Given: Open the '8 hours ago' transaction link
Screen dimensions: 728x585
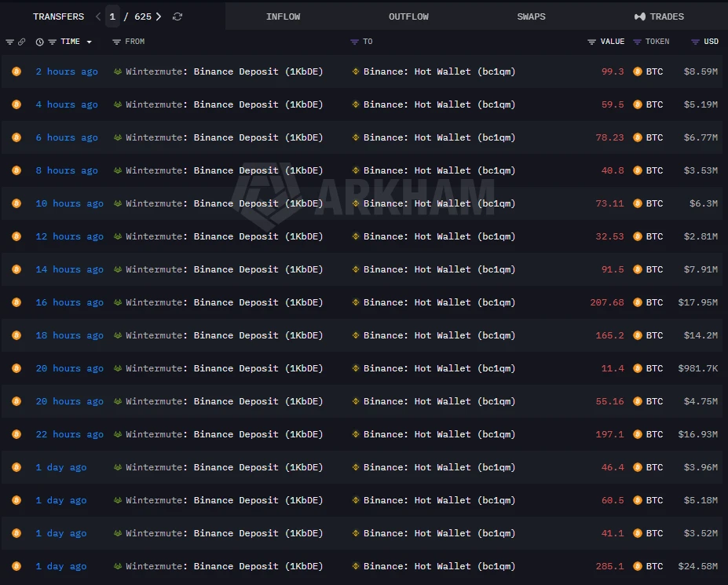Looking at the screenshot, I should click(x=67, y=170).
